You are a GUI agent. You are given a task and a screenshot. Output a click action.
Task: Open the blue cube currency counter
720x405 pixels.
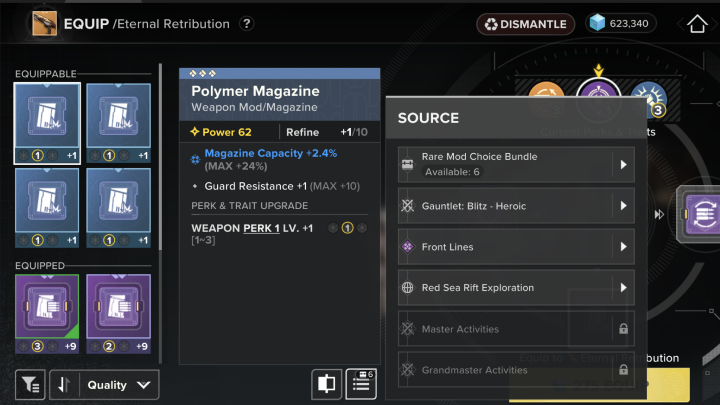coord(620,23)
